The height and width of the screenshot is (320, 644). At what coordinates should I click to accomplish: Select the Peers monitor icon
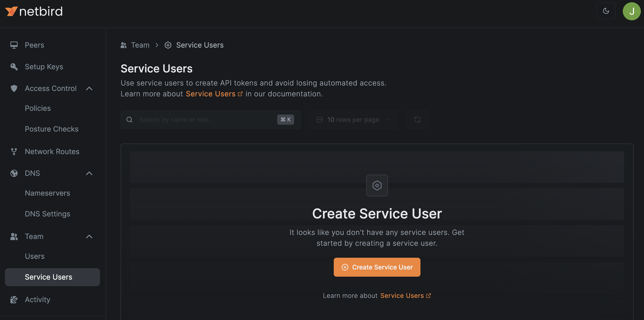[14, 45]
